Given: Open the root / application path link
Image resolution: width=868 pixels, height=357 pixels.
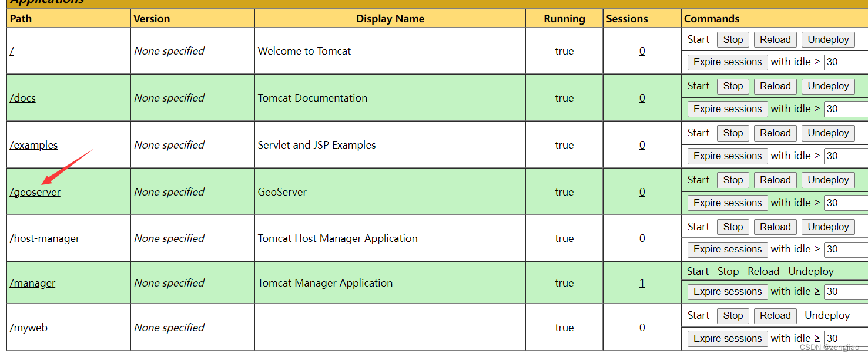Looking at the screenshot, I should click(x=12, y=51).
